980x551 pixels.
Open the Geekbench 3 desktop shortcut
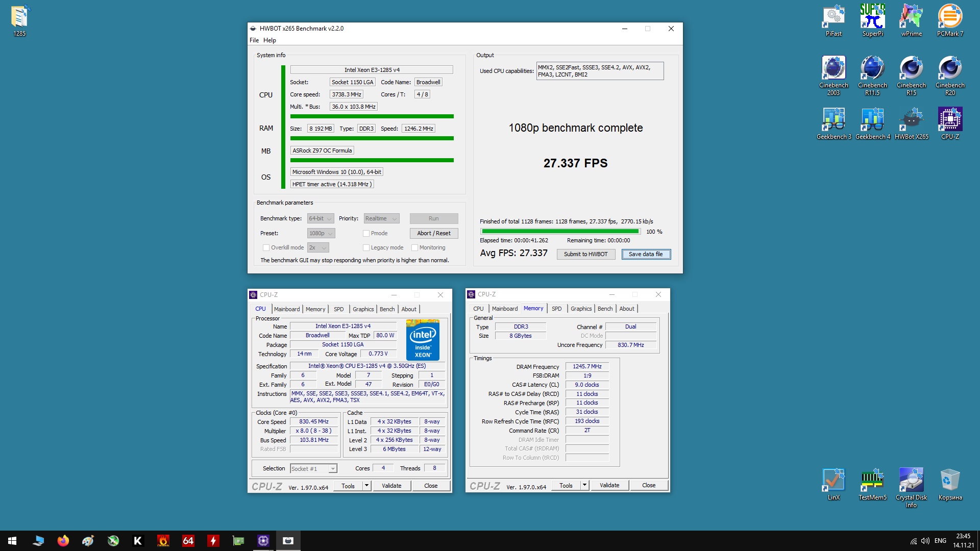(x=834, y=123)
